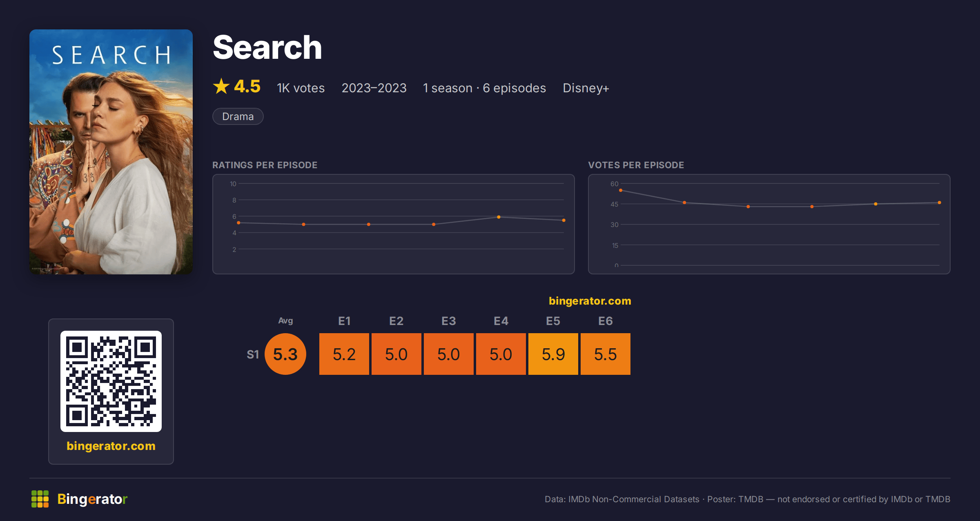This screenshot has height=521, width=980.
Task: Select the E5 rating tile 5.9
Action: point(553,354)
